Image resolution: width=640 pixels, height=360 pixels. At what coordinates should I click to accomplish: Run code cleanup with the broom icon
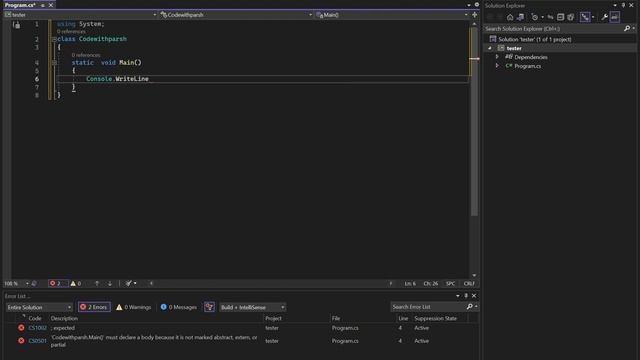129,283
